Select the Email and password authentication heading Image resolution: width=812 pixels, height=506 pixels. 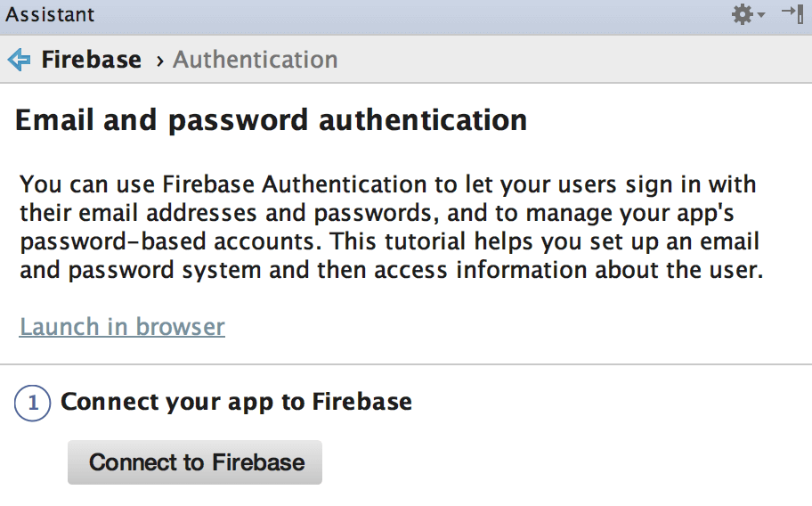click(x=272, y=120)
